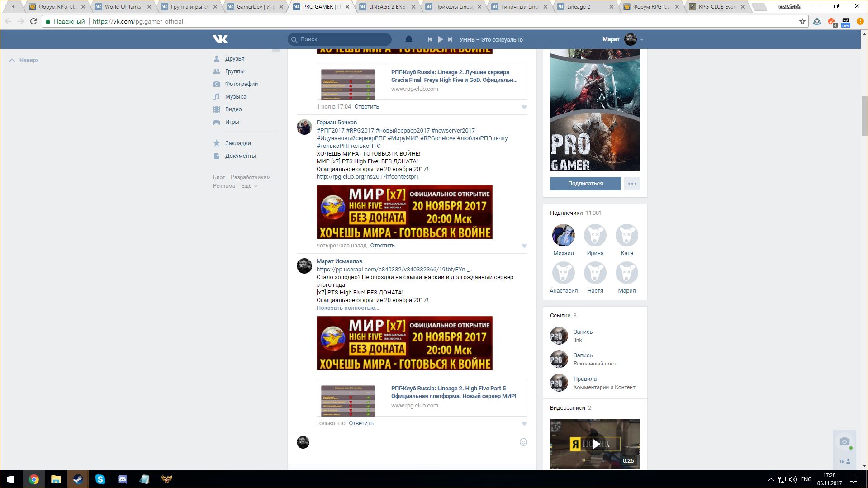Open the notifications bell
The height and width of the screenshot is (488, 868).
tap(409, 39)
